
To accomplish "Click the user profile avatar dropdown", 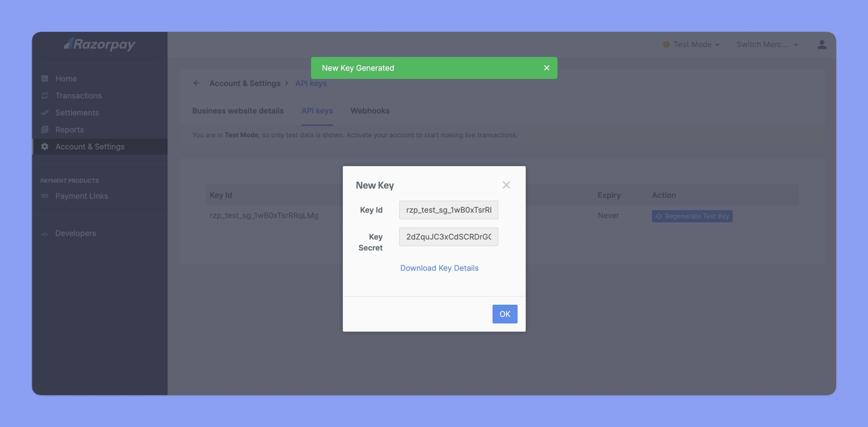I will (822, 45).
